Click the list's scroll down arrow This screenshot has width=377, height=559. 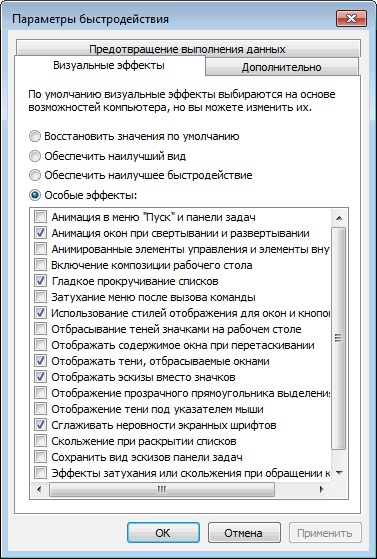coord(339,473)
